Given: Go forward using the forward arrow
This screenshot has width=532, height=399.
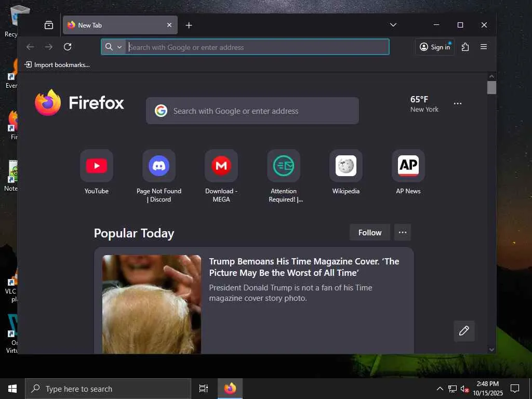Looking at the screenshot, I should [49, 47].
